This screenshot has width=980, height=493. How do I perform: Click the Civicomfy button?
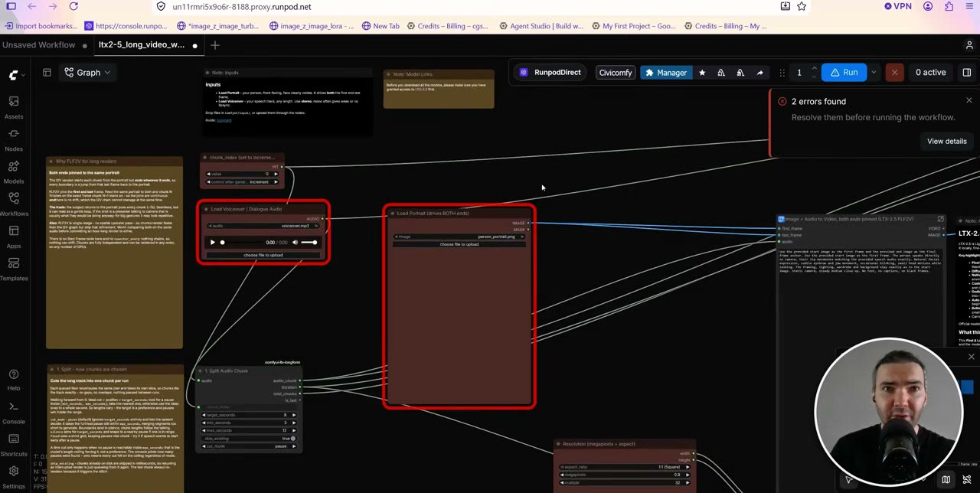[616, 73]
